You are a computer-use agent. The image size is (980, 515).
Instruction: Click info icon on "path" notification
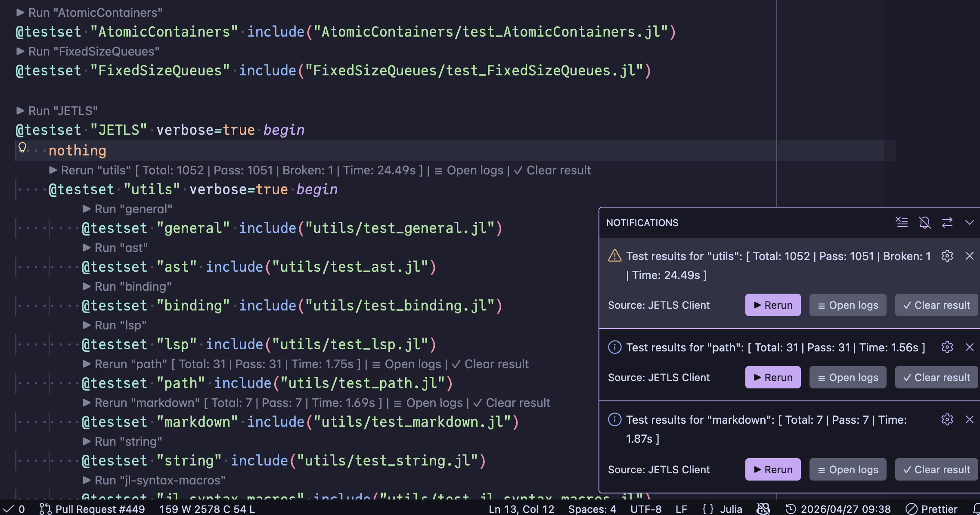click(614, 347)
